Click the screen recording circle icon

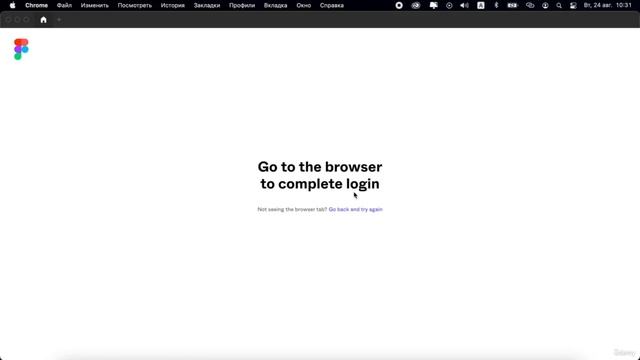pyautogui.click(x=399, y=5)
